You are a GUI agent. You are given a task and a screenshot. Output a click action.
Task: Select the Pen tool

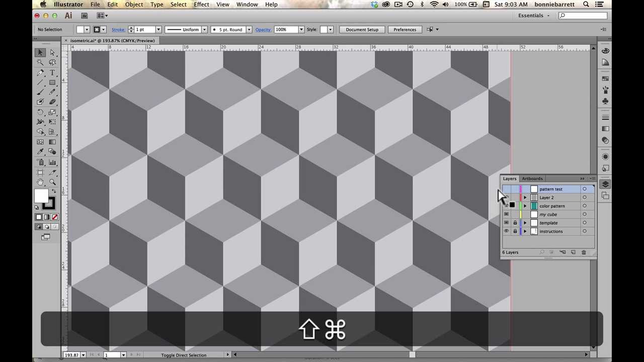[x=40, y=73]
